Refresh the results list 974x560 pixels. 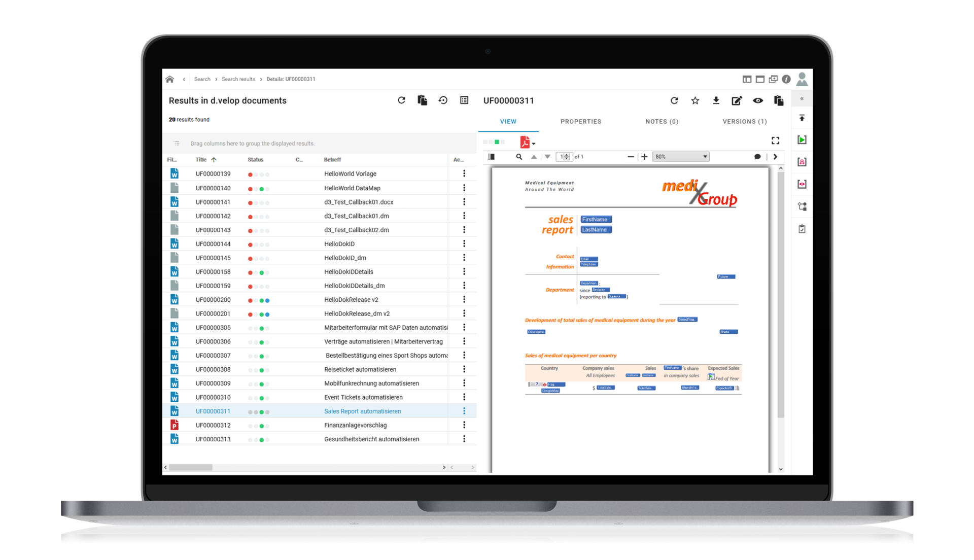pyautogui.click(x=401, y=100)
